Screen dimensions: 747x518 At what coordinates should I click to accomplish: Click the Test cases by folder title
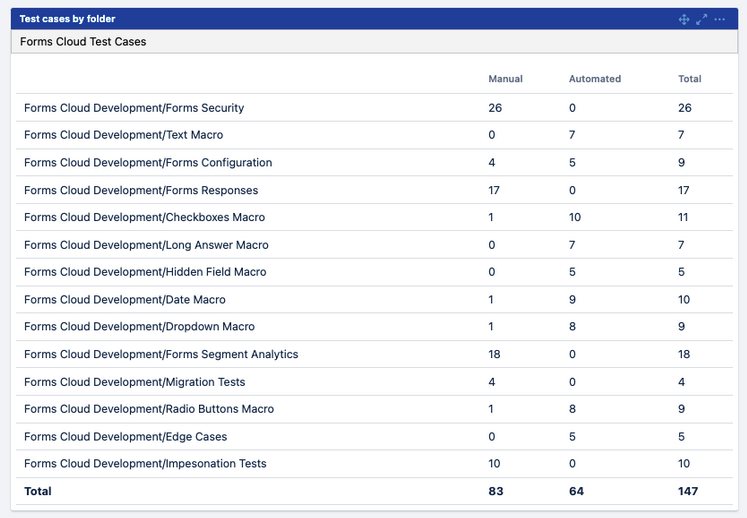click(x=67, y=19)
